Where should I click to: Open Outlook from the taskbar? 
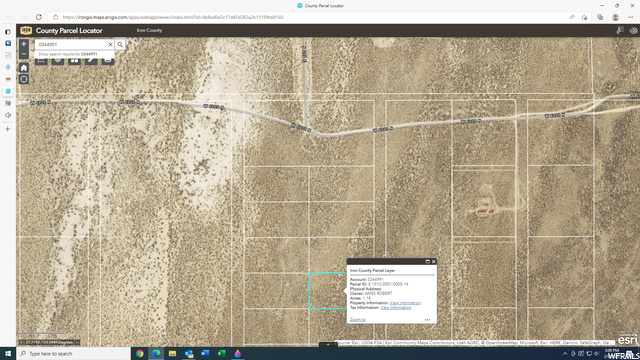[x=189, y=353]
